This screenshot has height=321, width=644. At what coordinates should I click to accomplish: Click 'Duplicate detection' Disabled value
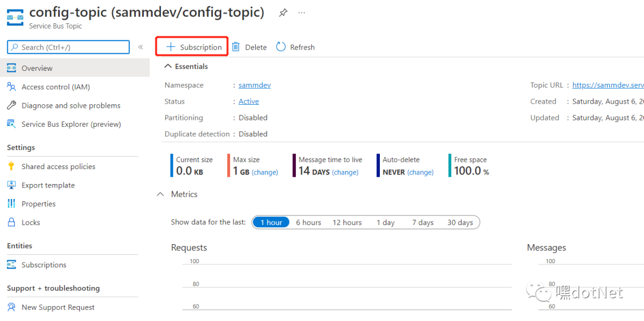tap(253, 134)
